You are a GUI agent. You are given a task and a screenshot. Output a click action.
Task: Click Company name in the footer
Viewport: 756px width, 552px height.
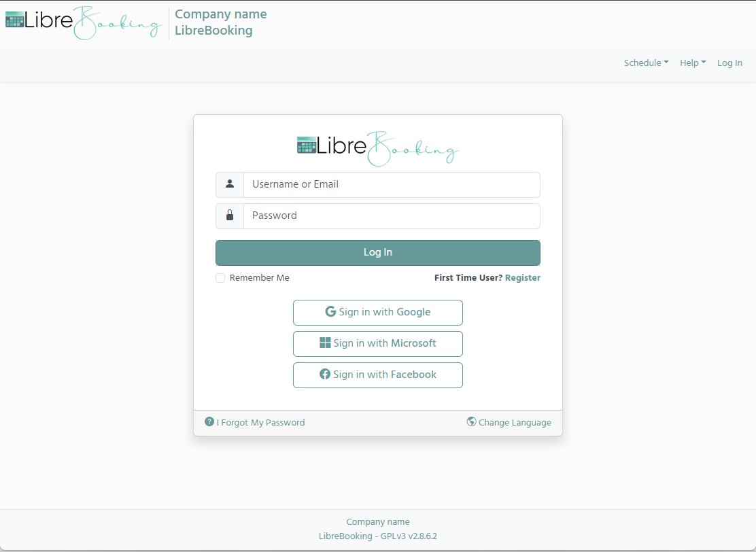377,521
